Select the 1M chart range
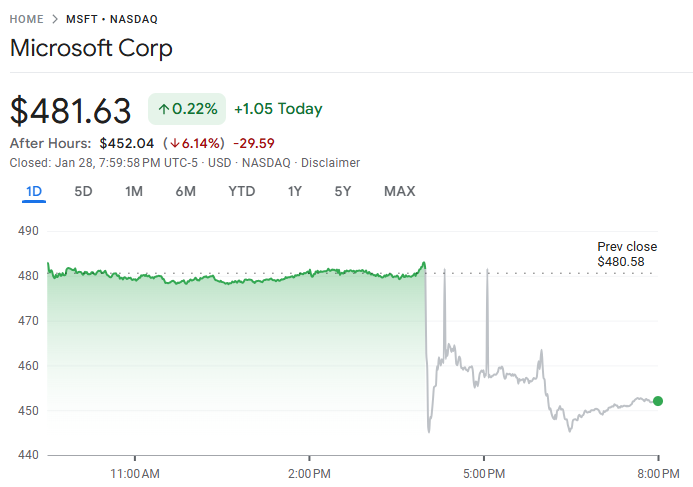Screen dimensions: 693x487 point(134,191)
